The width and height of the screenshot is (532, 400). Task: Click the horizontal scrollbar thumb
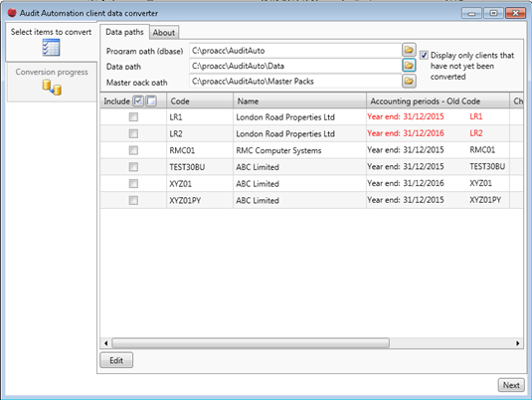[x=251, y=343]
